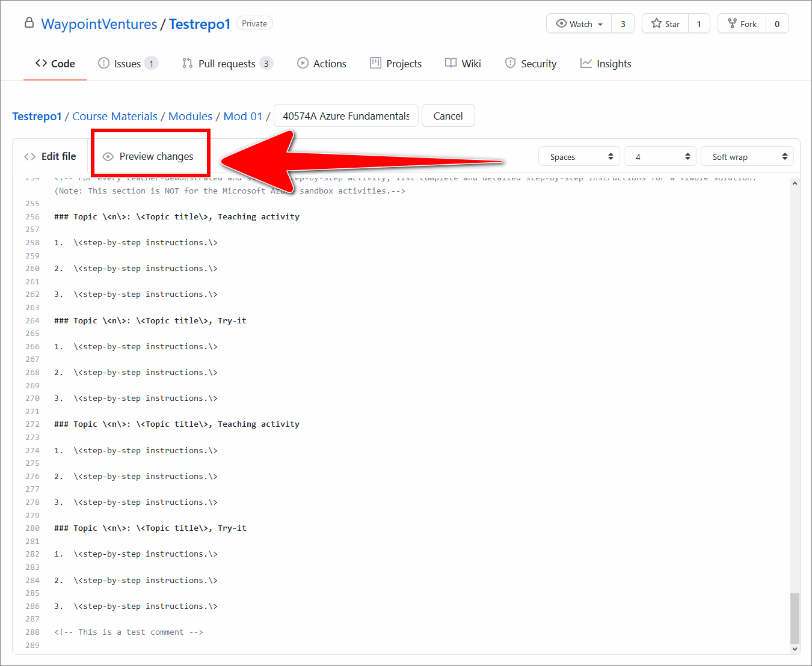812x666 pixels.
Task: Switch to the Code tab
Action: point(55,64)
